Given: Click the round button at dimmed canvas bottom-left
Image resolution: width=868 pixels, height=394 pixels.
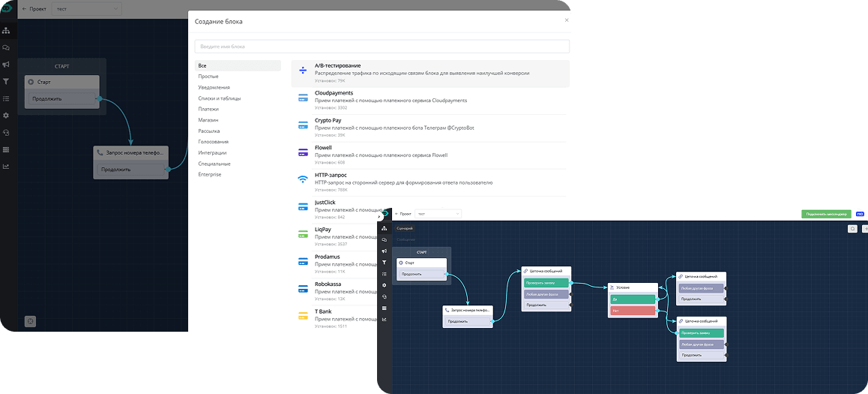Looking at the screenshot, I should pos(30,321).
